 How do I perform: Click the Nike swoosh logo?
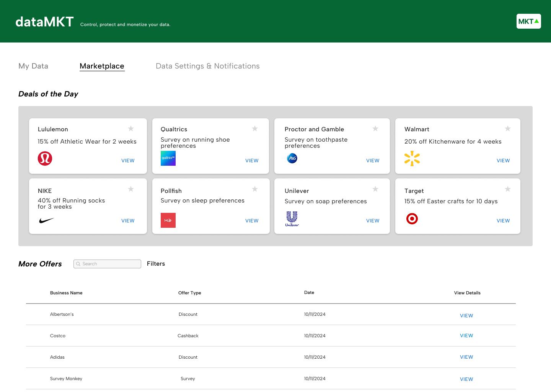(x=46, y=220)
